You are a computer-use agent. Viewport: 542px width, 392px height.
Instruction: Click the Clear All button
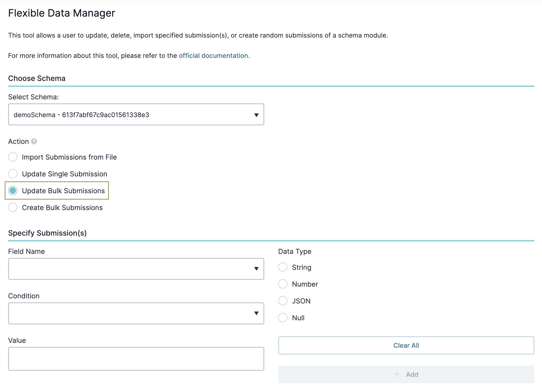(406, 345)
